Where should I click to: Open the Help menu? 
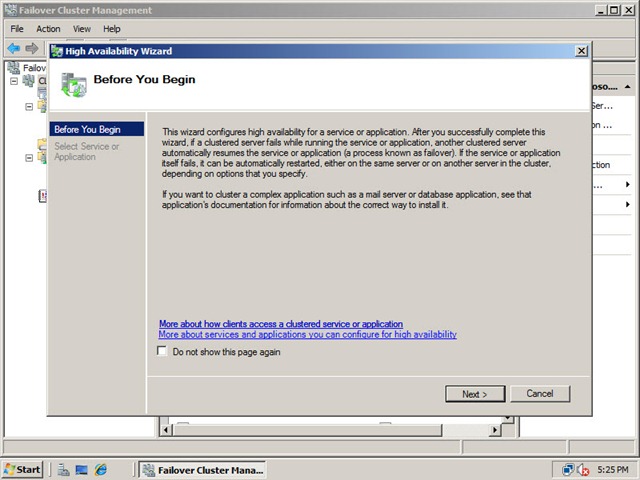(x=111, y=29)
